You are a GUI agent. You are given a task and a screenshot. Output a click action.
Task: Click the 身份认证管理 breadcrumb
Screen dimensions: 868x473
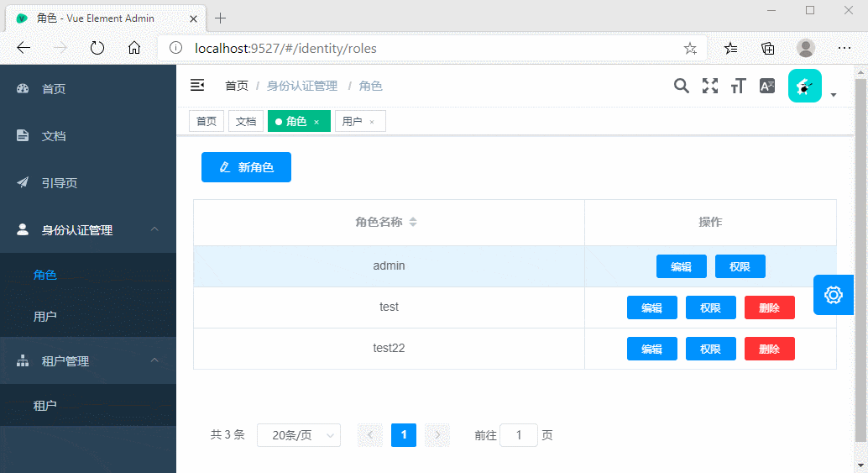click(x=302, y=86)
